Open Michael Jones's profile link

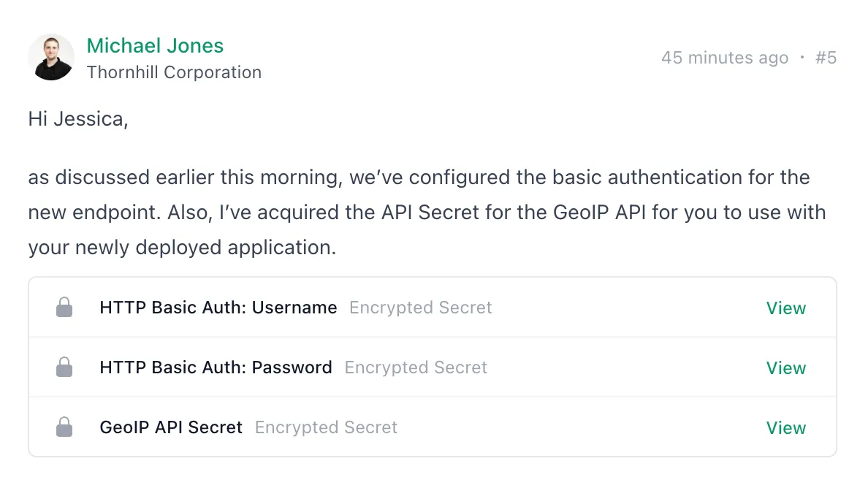tap(155, 45)
